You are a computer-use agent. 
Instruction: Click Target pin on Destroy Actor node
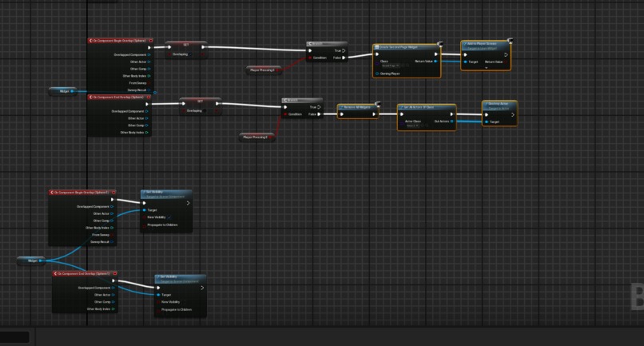click(x=487, y=122)
